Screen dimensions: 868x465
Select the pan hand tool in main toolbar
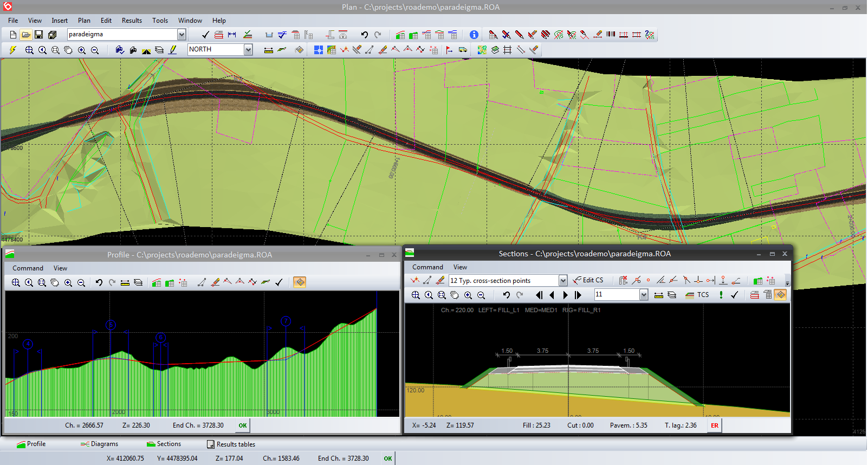coord(68,50)
